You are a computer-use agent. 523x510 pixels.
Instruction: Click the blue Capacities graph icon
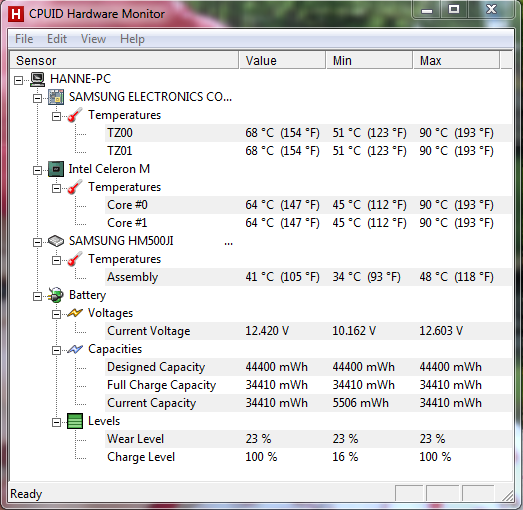[x=75, y=349]
